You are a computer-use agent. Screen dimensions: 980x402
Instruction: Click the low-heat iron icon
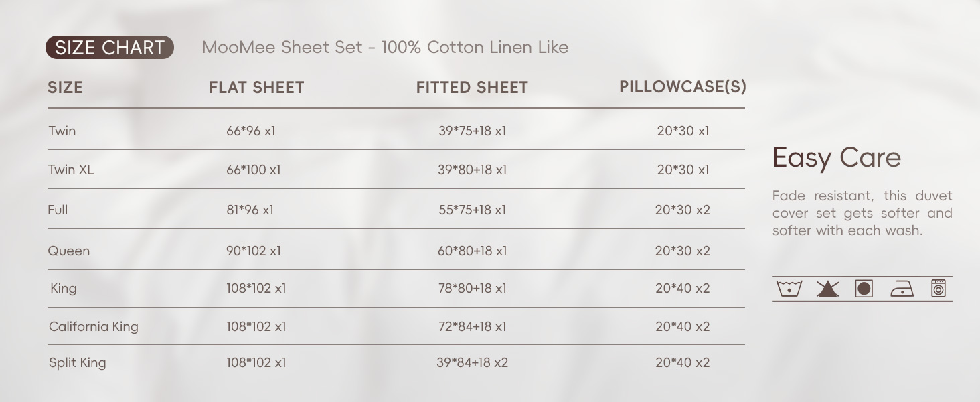pos(902,289)
